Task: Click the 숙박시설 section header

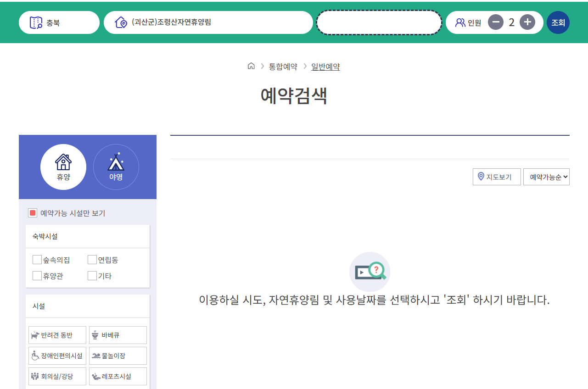Action: (x=45, y=236)
